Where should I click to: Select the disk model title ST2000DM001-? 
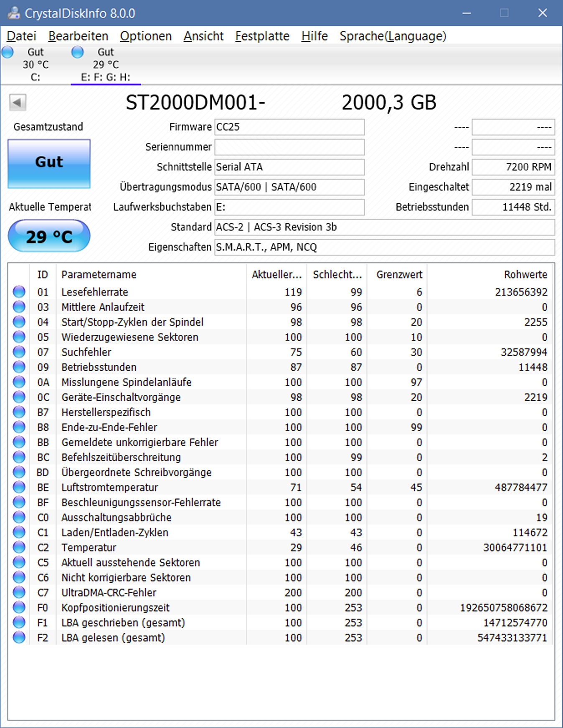(x=195, y=103)
